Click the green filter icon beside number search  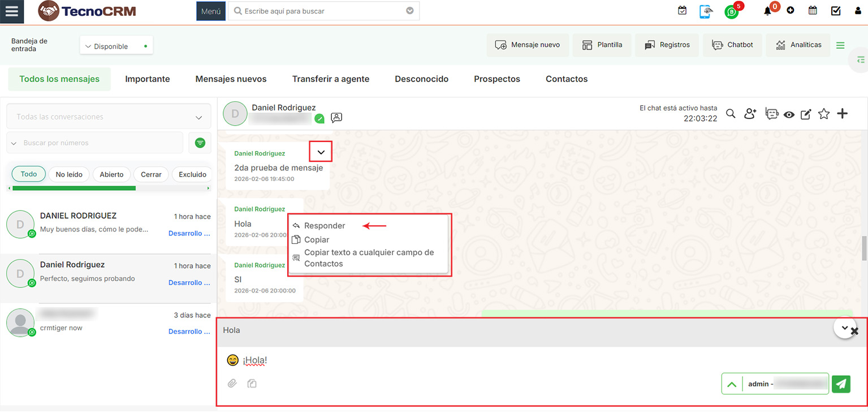200,143
